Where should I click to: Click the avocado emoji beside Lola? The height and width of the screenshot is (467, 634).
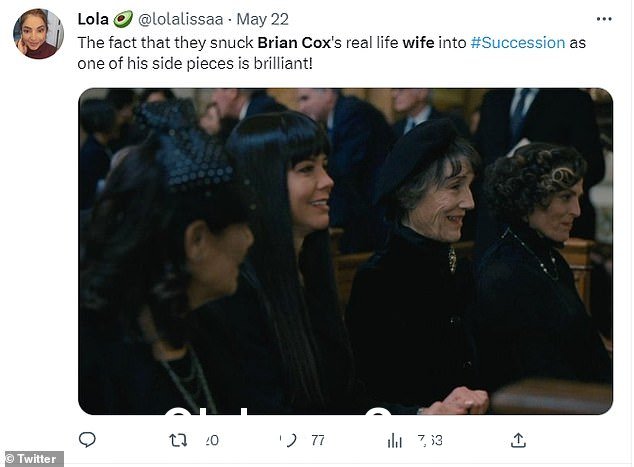(123, 19)
